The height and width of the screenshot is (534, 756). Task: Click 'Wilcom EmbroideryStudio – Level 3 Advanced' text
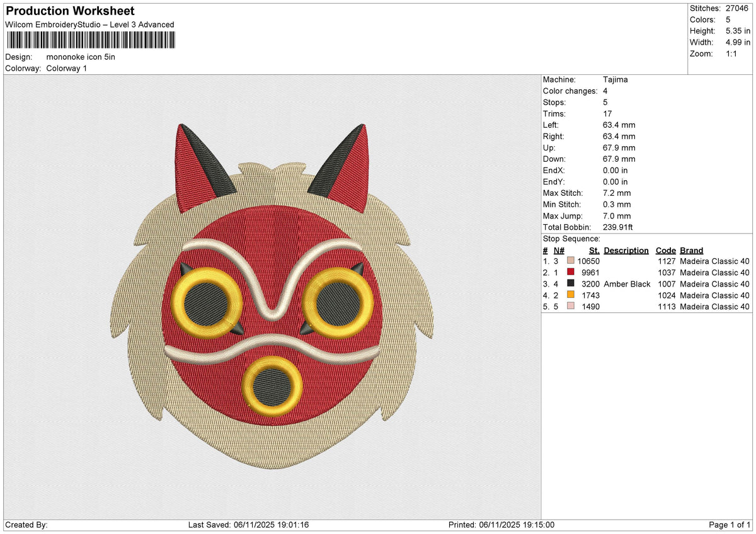(x=89, y=25)
